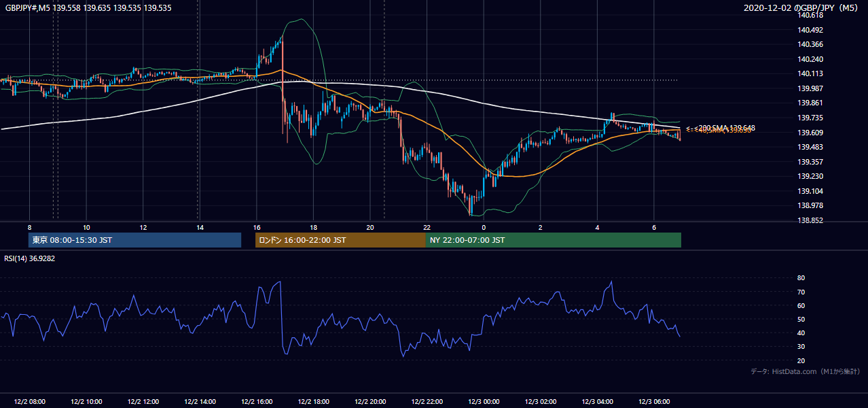868x408 pixels.
Task: Click the 12/2 22:00 date label
Action: 427,402
